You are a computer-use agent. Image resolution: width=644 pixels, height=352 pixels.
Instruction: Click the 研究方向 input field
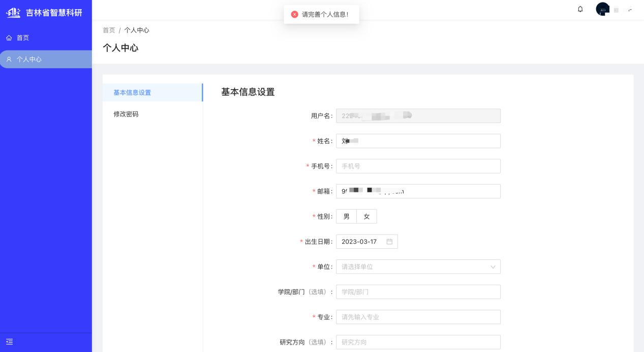(x=418, y=342)
